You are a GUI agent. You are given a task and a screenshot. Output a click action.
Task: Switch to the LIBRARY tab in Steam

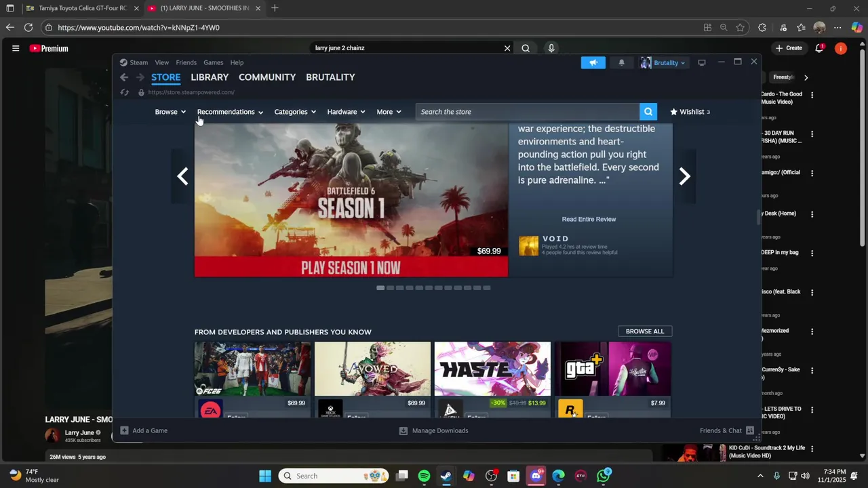[210, 77]
